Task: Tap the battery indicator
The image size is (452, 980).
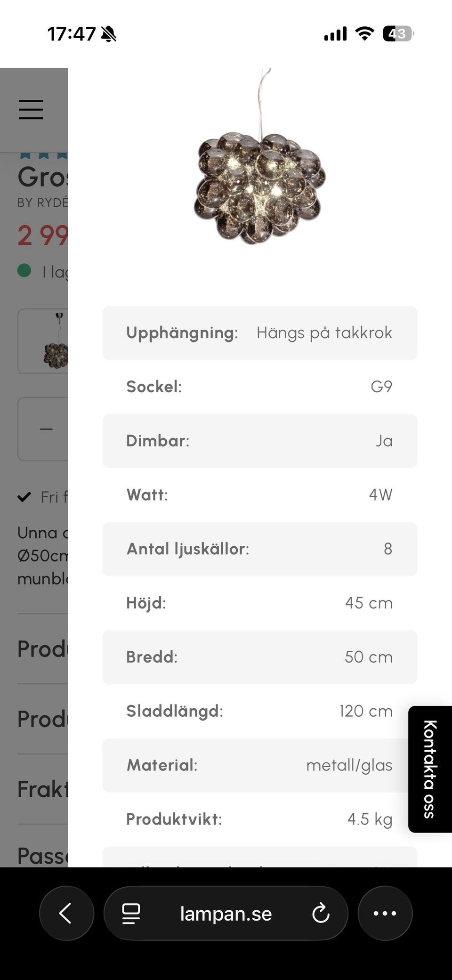Action: (x=398, y=33)
